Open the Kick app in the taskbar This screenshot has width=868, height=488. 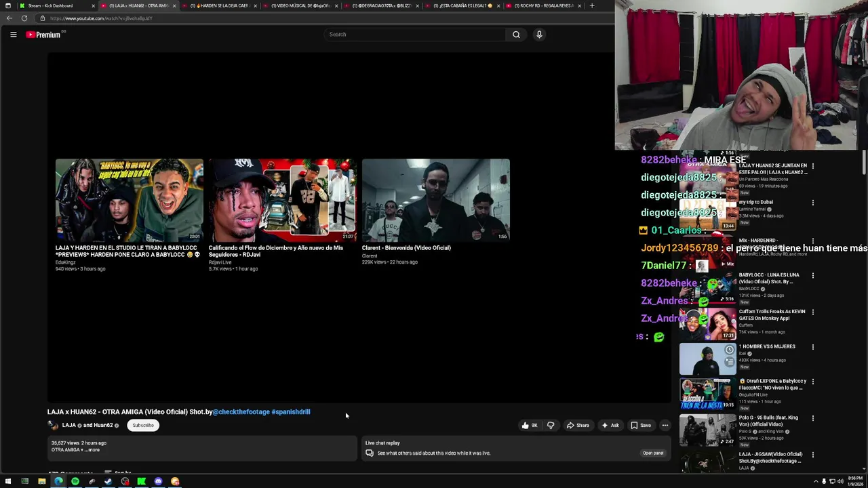[x=142, y=482]
